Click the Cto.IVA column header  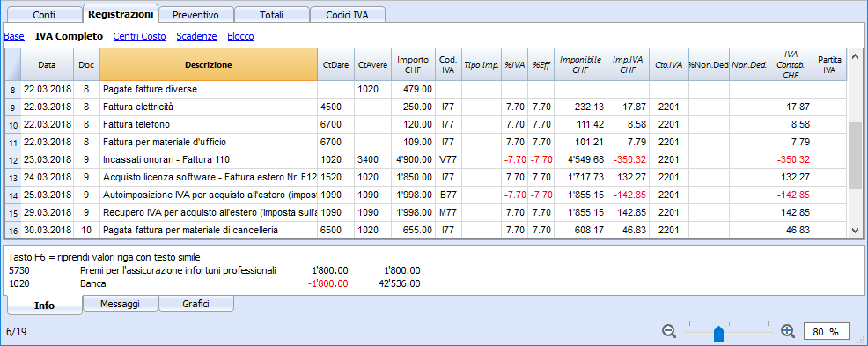pyautogui.click(x=669, y=65)
